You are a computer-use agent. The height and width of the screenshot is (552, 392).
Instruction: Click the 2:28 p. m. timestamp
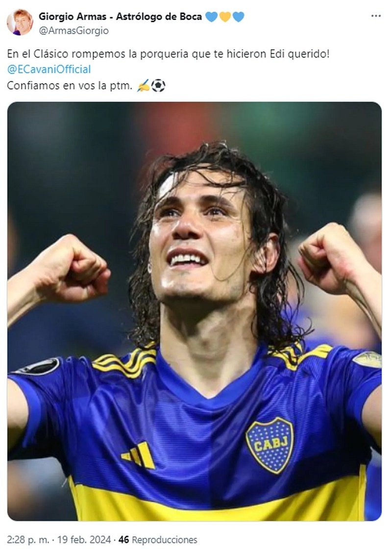28,540
